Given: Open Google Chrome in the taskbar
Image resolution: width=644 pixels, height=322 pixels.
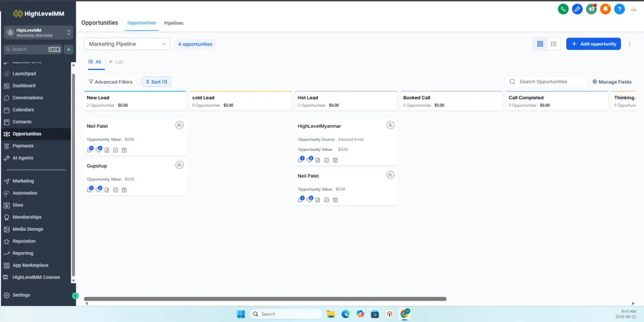Looking at the screenshot, I should (405, 314).
